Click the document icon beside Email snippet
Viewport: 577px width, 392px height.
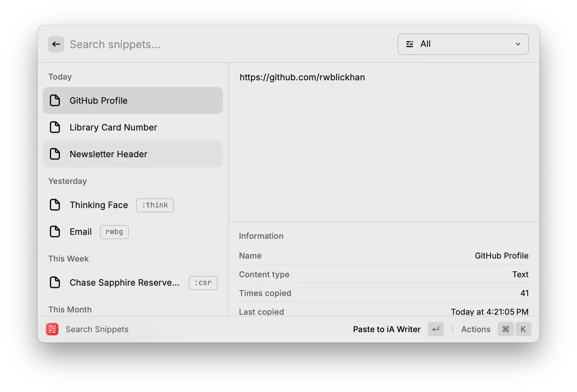coord(55,231)
